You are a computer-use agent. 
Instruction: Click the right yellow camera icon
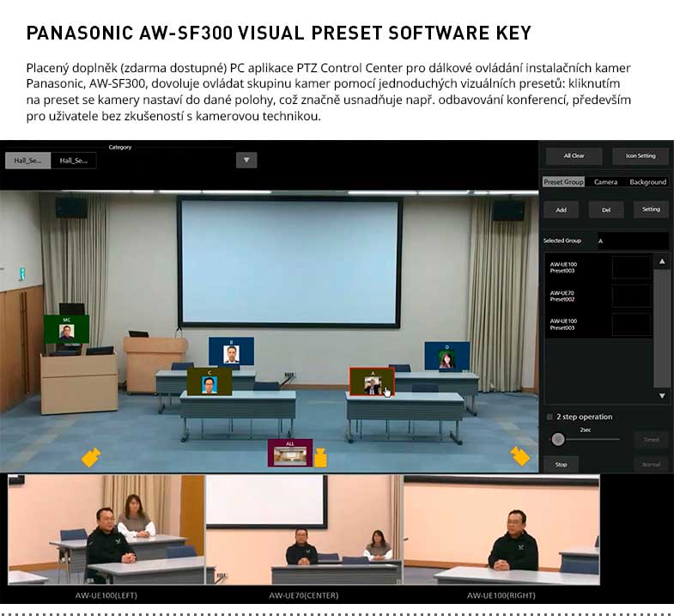coord(519,455)
